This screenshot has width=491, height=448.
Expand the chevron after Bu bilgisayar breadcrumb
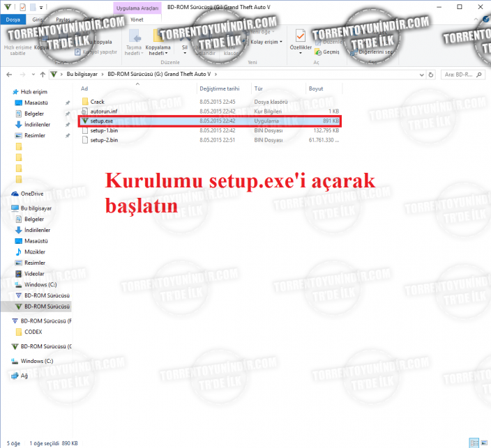(x=103, y=74)
